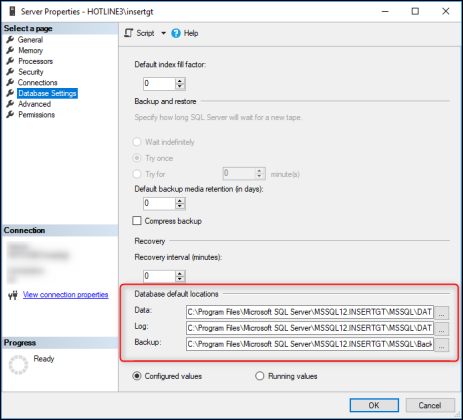This screenshot has width=463, height=420.
Task: Click the backup media retention field
Action: coord(159,203)
